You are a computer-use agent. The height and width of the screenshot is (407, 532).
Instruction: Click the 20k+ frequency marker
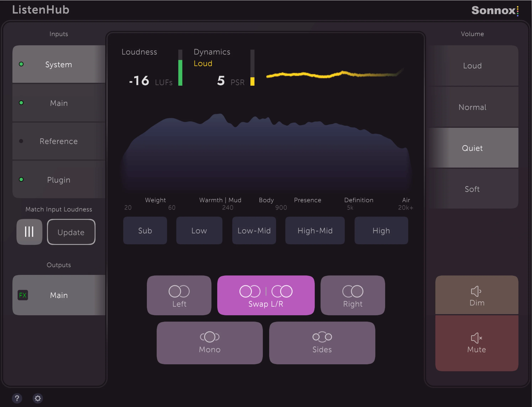click(x=406, y=208)
